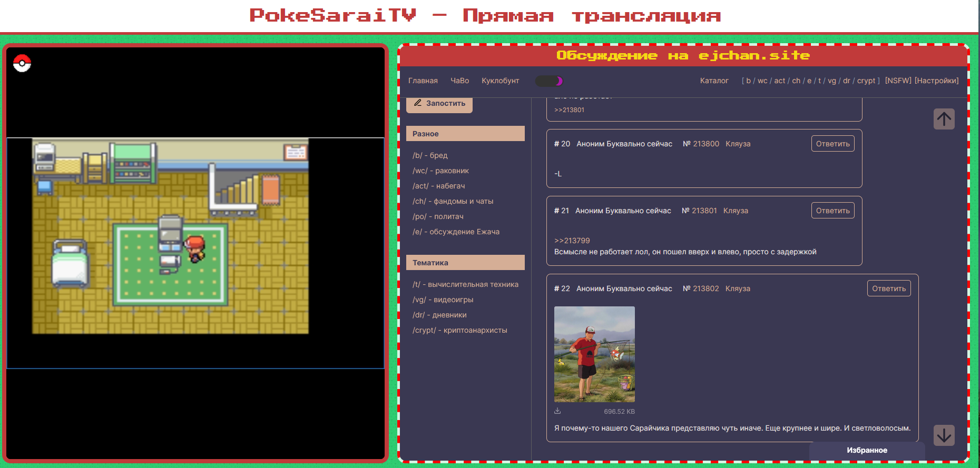Click the wc shortcut in top board list
This screenshot has width=980, height=468.
pyautogui.click(x=762, y=81)
